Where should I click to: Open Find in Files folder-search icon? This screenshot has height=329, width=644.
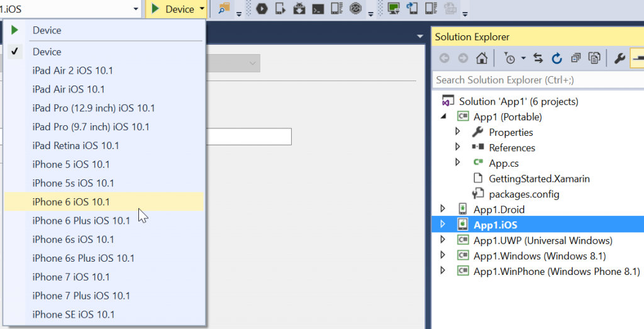pos(224,8)
